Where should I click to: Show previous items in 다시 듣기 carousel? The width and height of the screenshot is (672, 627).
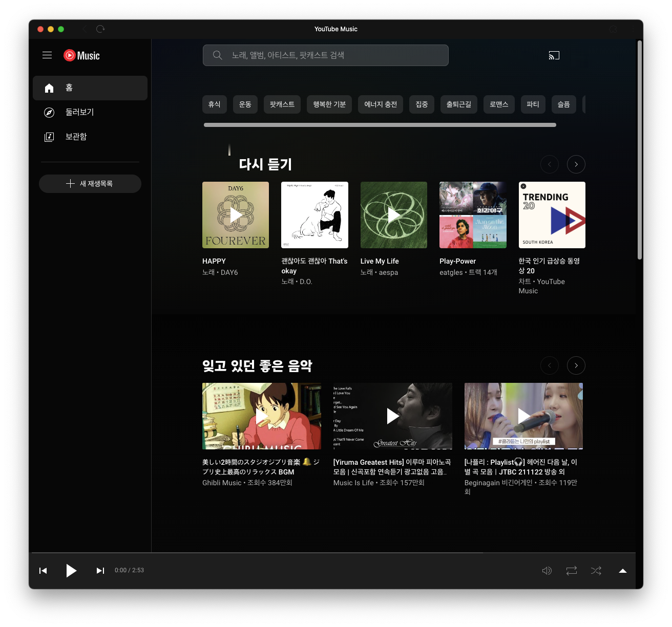pyautogui.click(x=550, y=164)
